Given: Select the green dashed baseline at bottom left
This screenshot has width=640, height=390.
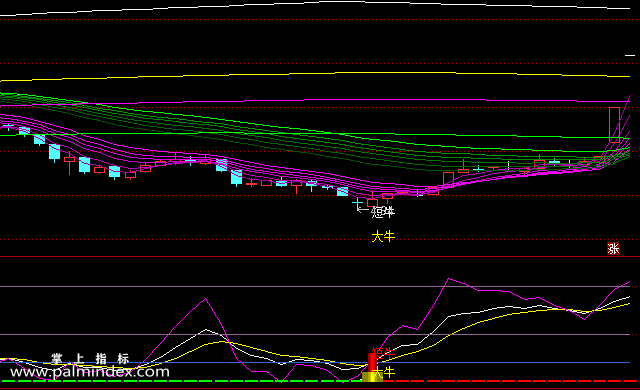Looking at the screenshot, I should (181, 381).
